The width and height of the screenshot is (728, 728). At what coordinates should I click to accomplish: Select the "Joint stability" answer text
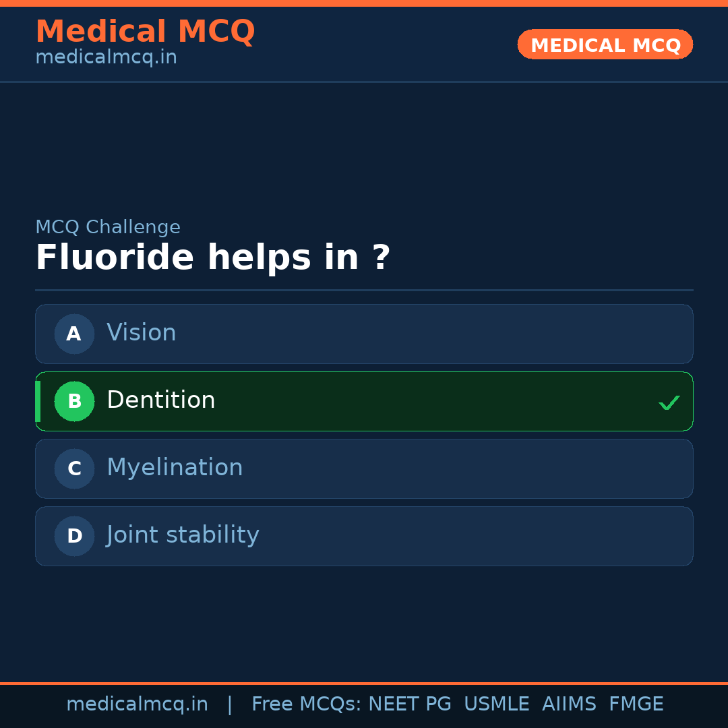(183, 535)
